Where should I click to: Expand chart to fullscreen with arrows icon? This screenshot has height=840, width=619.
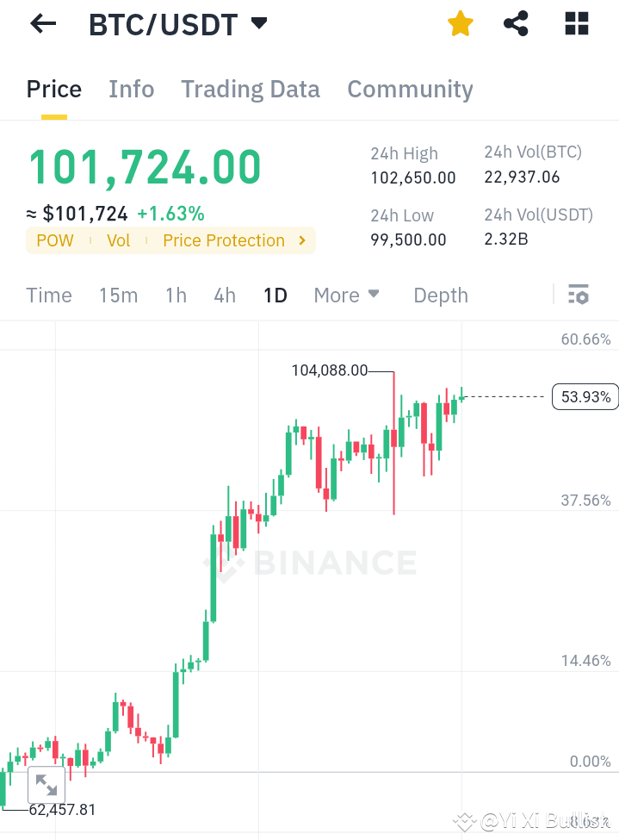pyautogui.click(x=46, y=784)
